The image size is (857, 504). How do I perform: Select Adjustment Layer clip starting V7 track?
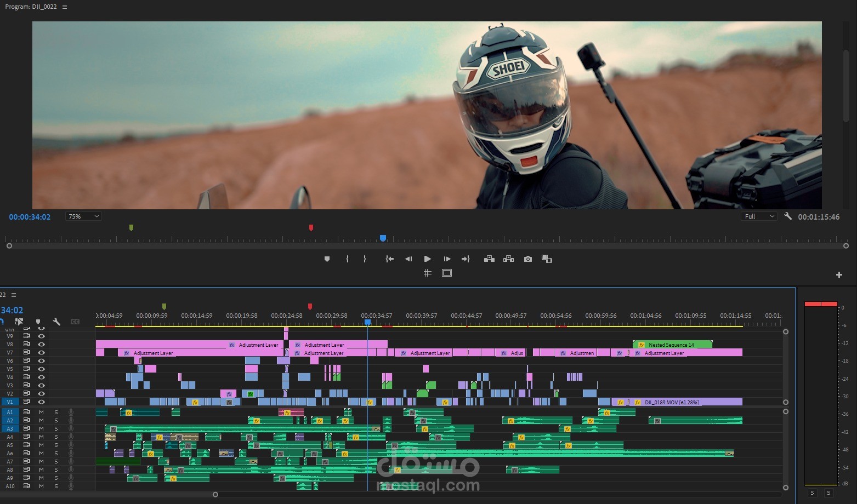click(x=200, y=353)
